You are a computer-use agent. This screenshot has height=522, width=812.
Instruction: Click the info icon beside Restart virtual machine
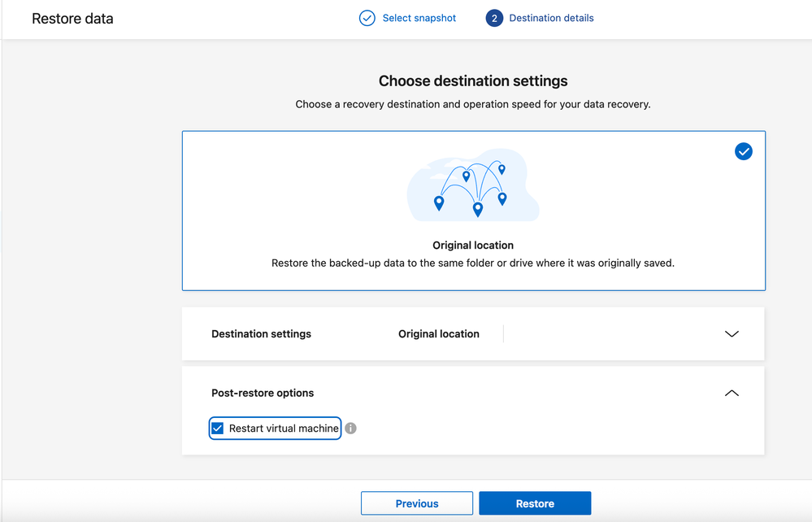[x=350, y=428]
